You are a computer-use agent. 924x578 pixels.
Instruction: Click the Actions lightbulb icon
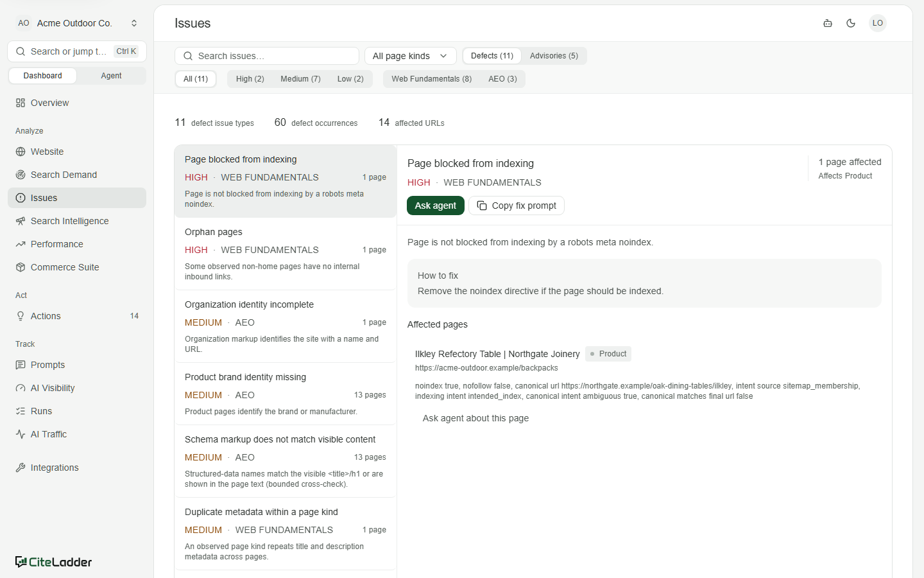pyautogui.click(x=21, y=316)
